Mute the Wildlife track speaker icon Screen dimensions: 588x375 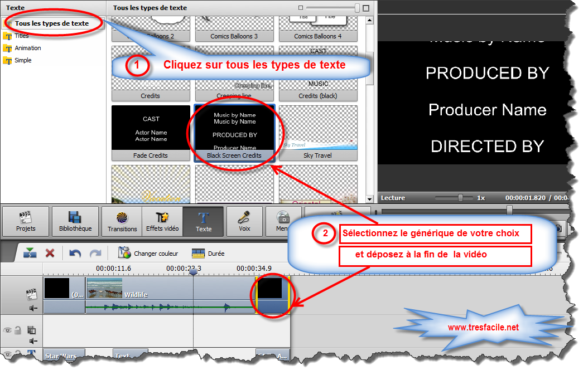(33, 308)
